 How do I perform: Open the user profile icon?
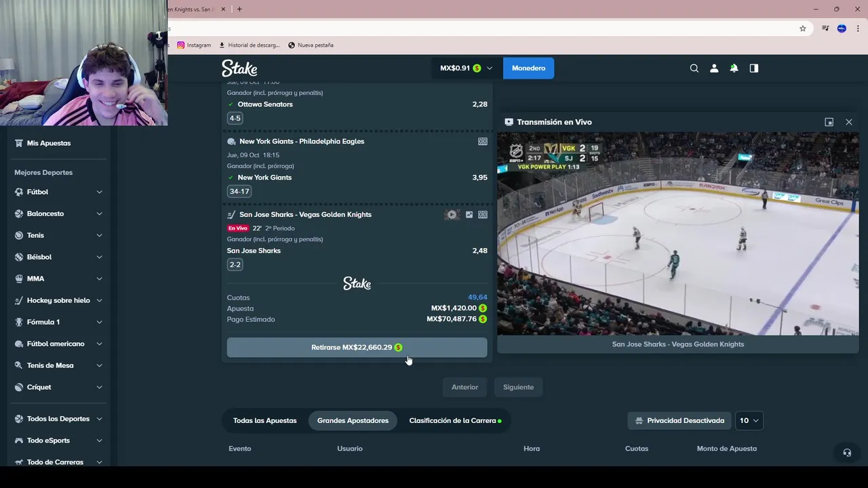(714, 68)
